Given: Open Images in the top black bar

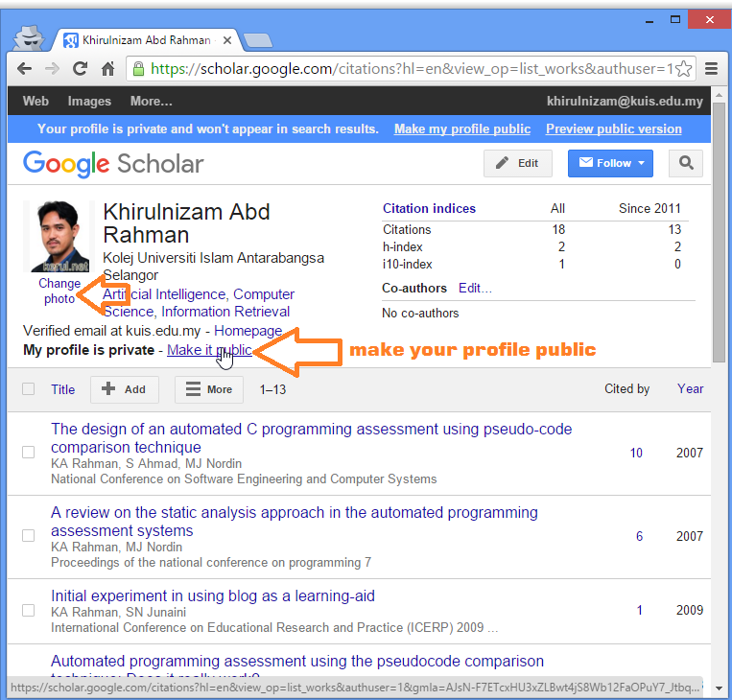Looking at the screenshot, I should (x=89, y=101).
